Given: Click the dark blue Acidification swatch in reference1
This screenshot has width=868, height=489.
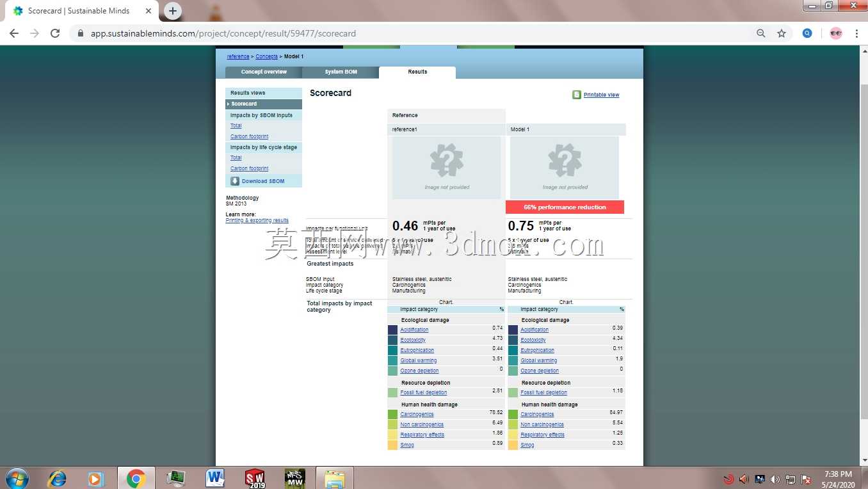Looking at the screenshot, I should (392, 330).
